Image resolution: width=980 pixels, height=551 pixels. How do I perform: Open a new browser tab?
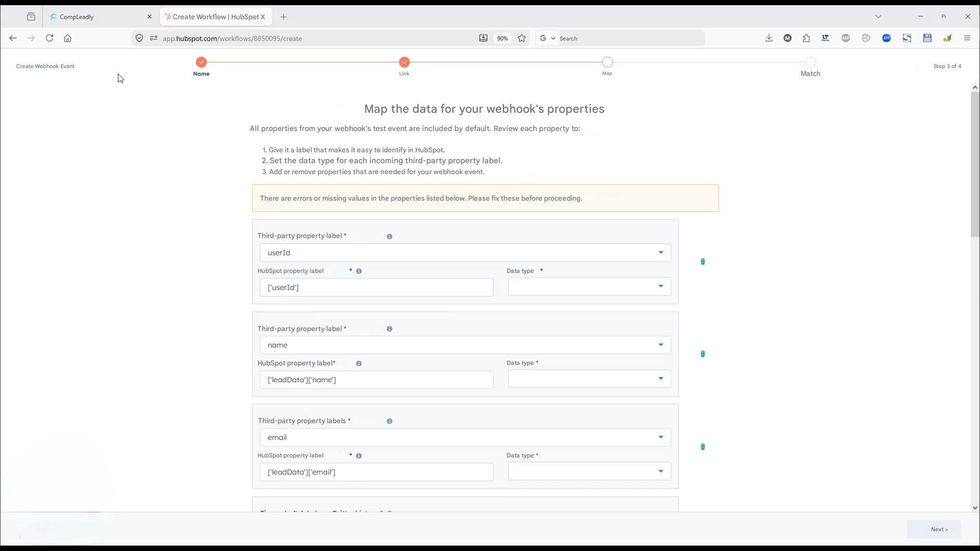[283, 16]
